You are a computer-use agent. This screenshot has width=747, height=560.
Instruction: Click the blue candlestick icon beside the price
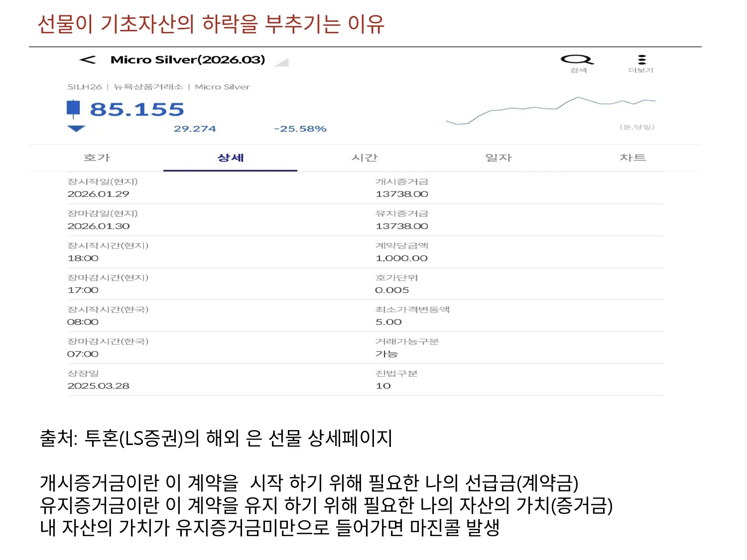pos(73,109)
